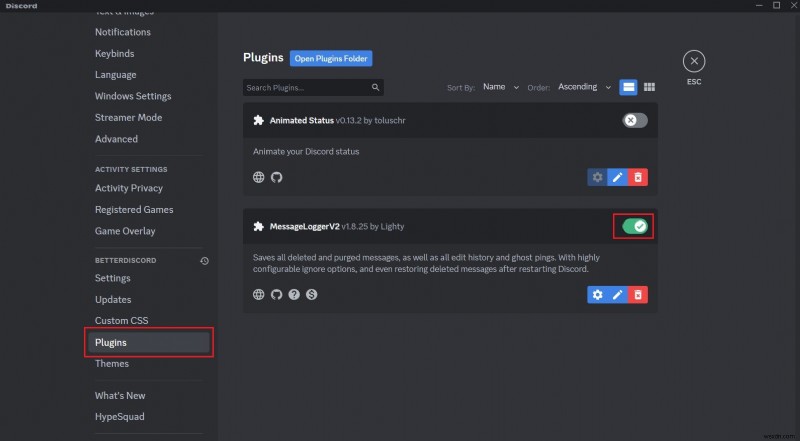Maximize the Discord window
This screenshot has height=441, width=800.
(x=777, y=5)
